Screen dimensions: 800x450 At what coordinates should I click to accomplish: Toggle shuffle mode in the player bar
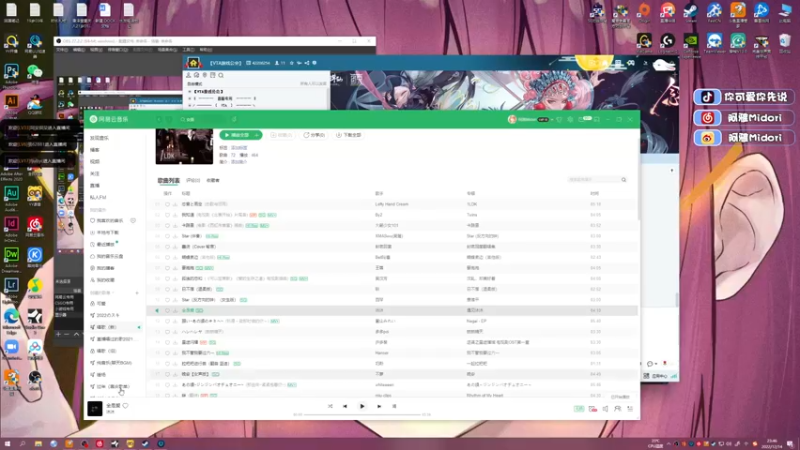(330, 406)
